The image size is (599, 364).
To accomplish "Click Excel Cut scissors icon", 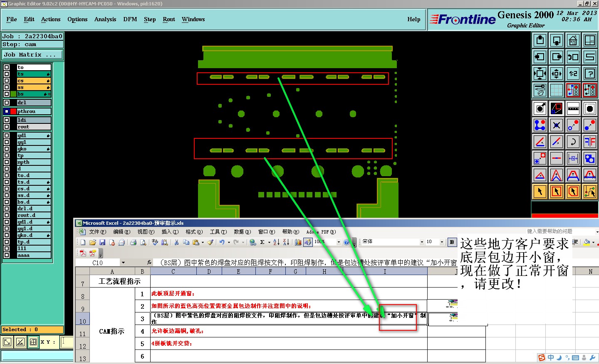I will pyautogui.click(x=176, y=242).
